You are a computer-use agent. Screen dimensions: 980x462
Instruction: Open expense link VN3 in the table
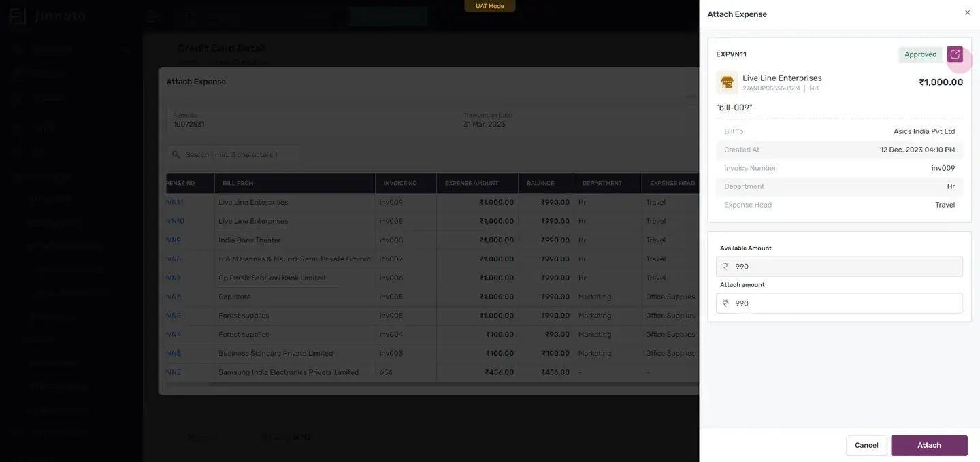[174, 354]
